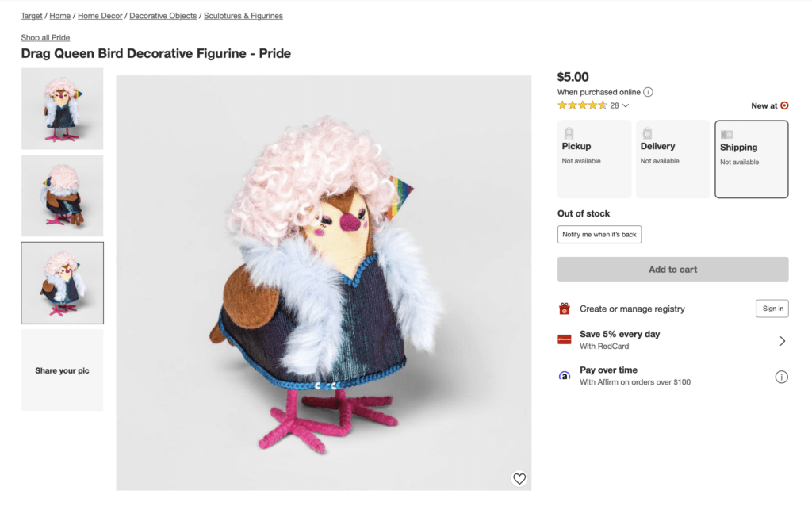The width and height of the screenshot is (812, 506).
Task: Click the Sign in button
Action: point(772,309)
